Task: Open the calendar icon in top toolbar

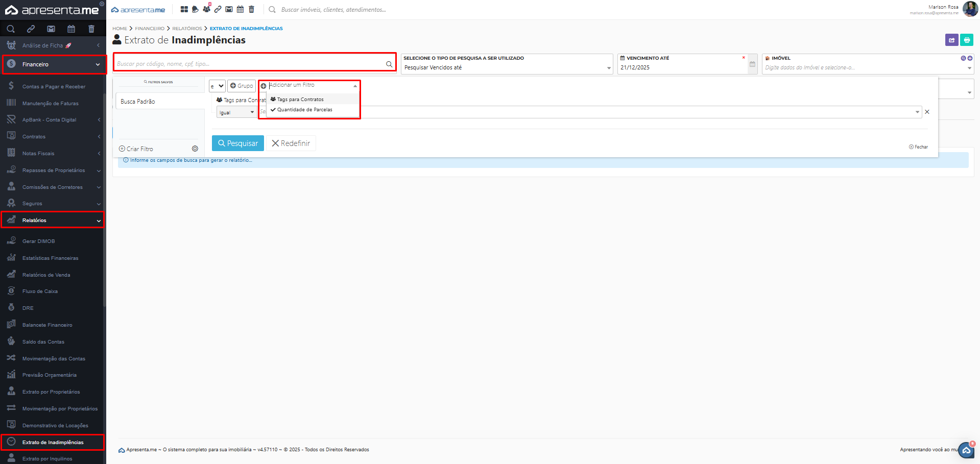Action: 240,9
